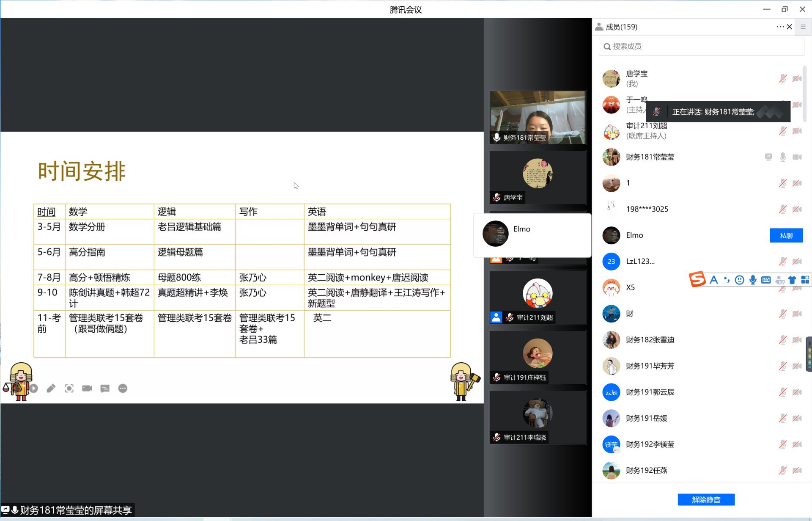
Task: Click the host badge icon on 审计211刘超 tile
Action: [x=496, y=317]
